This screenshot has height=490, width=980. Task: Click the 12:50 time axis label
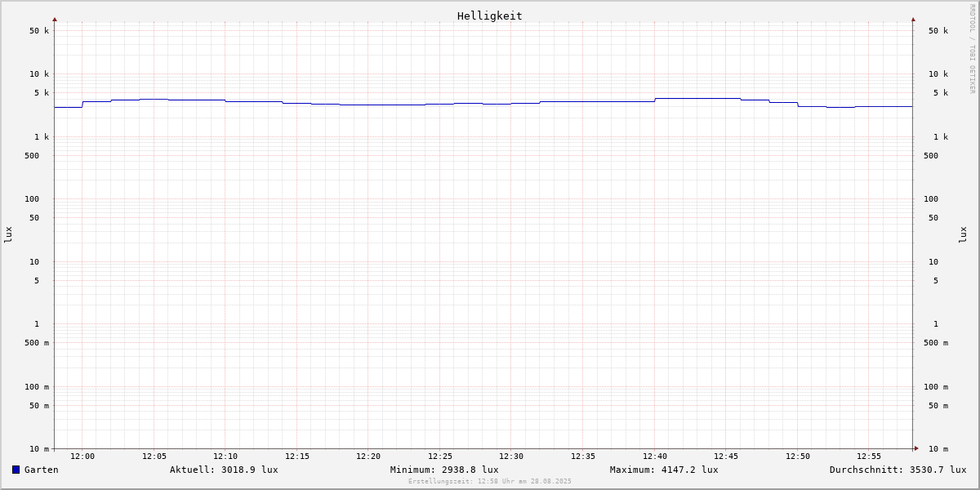point(798,457)
